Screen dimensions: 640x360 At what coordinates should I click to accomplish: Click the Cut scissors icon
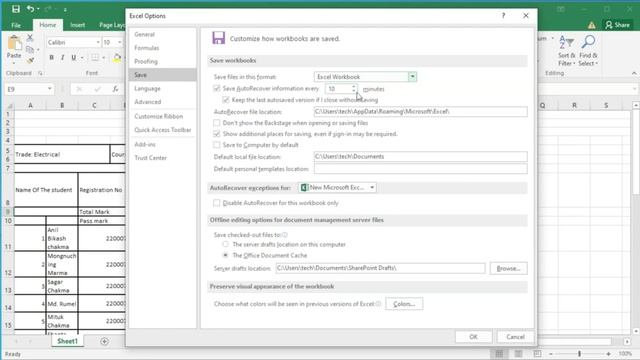pyautogui.click(x=30, y=38)
